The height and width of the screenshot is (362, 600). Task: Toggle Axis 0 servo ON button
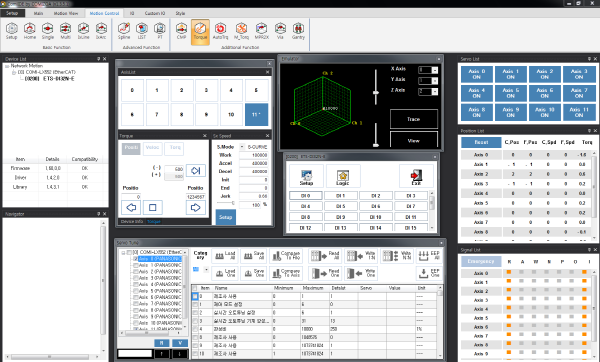(x=476, y=74)
